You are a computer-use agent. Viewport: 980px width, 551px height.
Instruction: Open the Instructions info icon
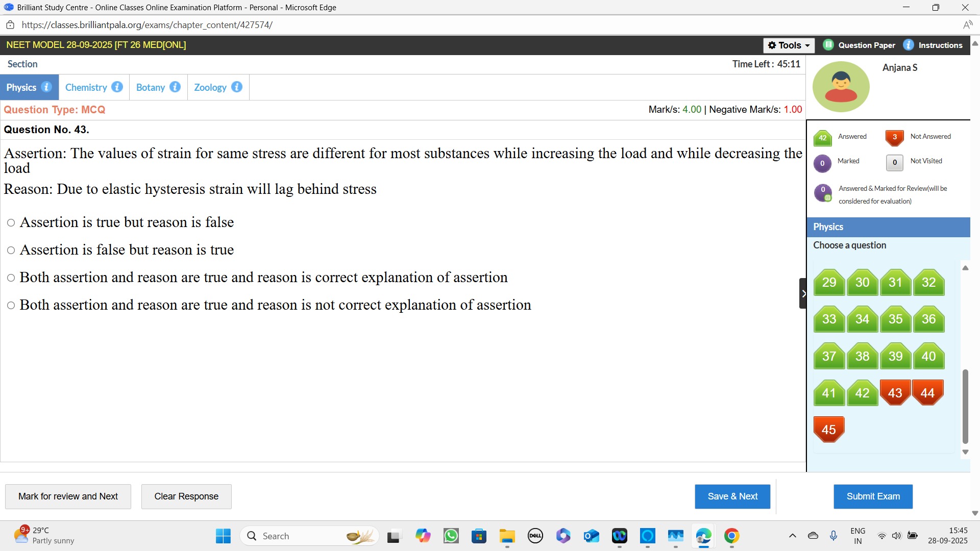coord(909,45)
